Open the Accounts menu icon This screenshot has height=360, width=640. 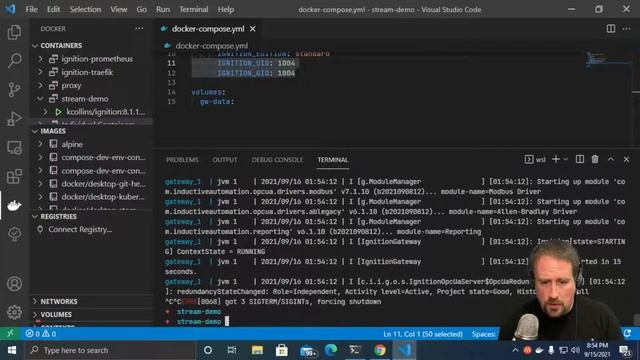coord(14,284)
